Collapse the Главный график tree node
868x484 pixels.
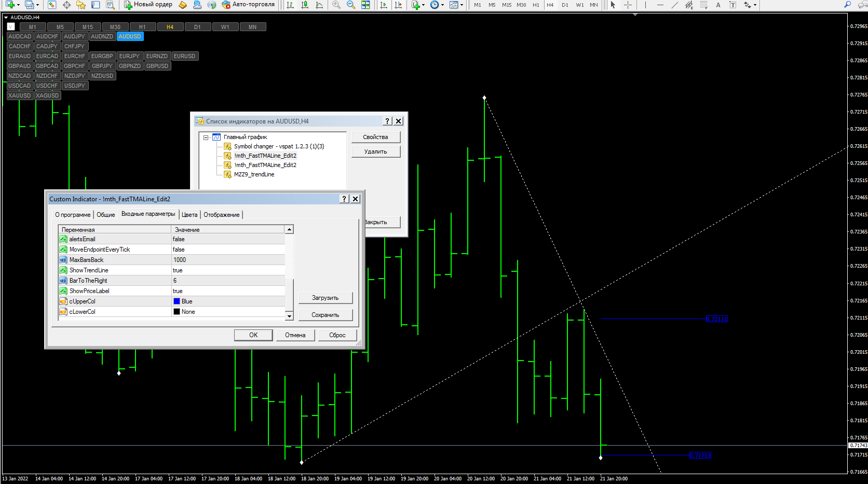coord(206,137)
